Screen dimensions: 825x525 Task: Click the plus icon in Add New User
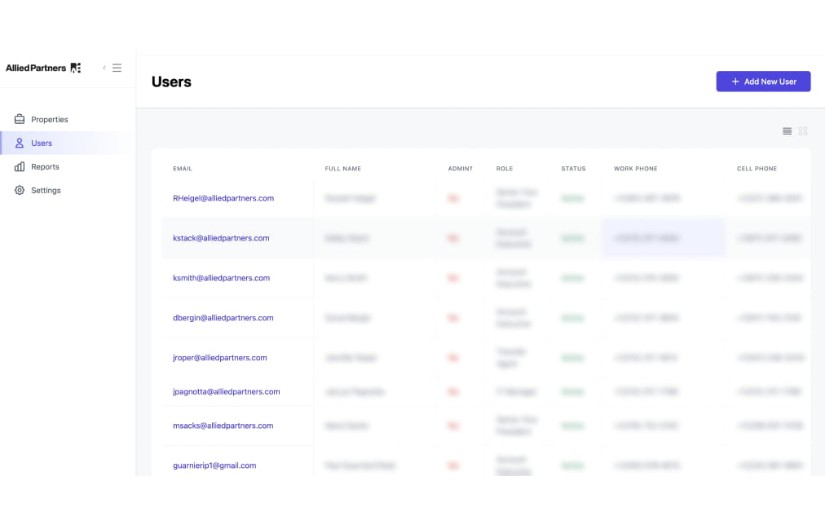735,82
